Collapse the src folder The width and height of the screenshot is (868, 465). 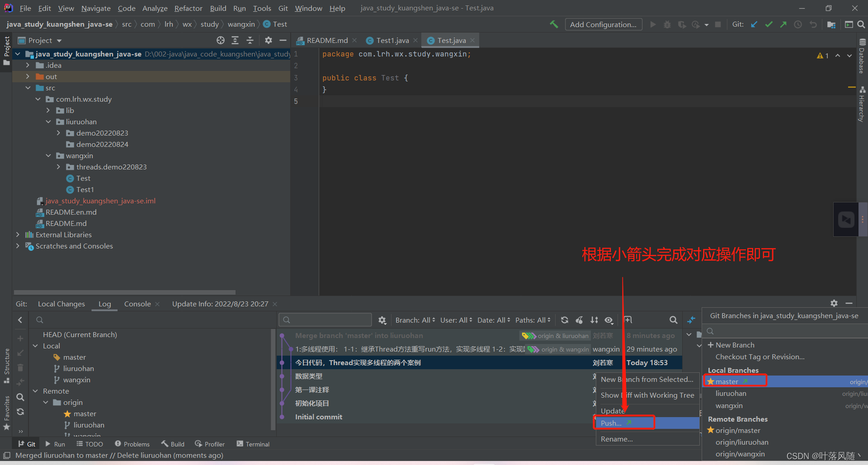coord(28,88)
